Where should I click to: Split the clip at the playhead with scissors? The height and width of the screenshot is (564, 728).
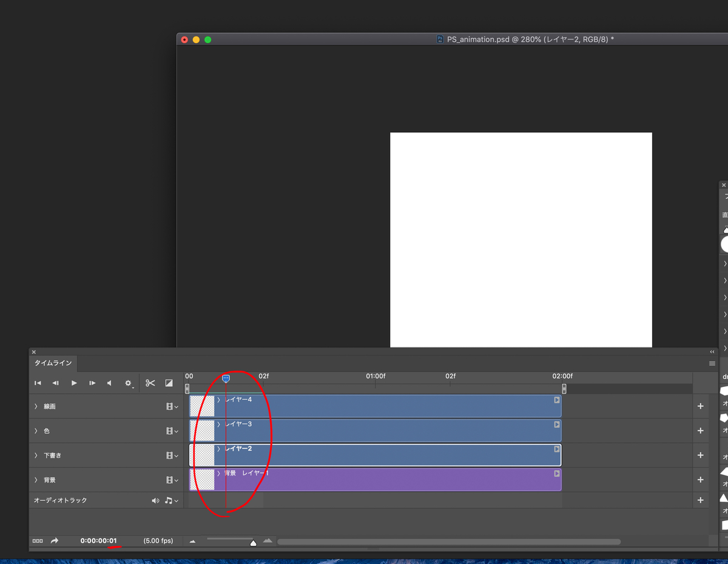click(150, 383)
